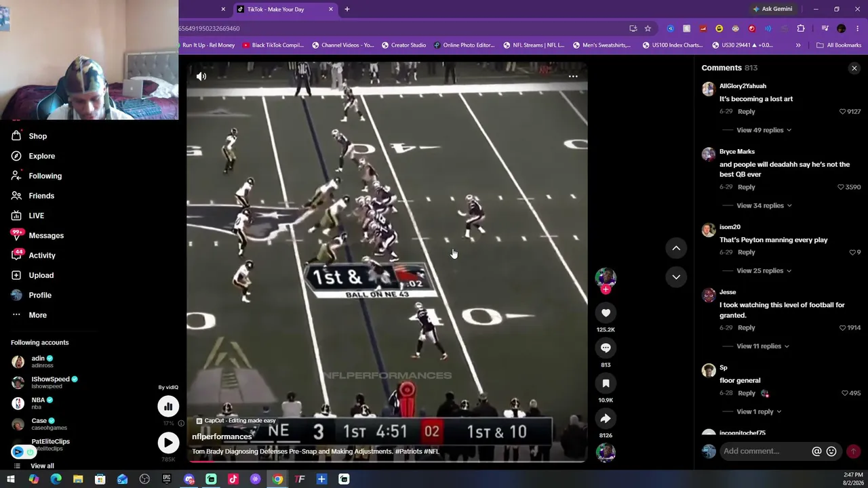Like AllGlory2Yahuah's comment

pos(843,112)
